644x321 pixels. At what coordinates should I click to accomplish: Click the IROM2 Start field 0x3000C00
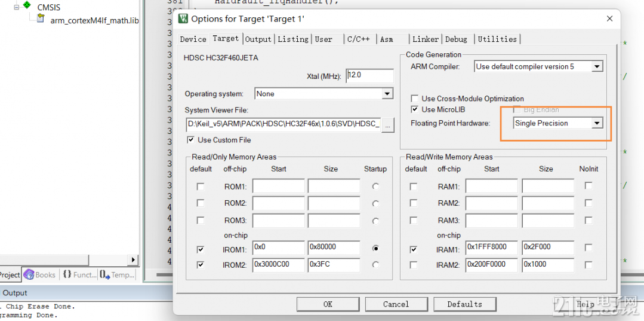click(279, 265)
